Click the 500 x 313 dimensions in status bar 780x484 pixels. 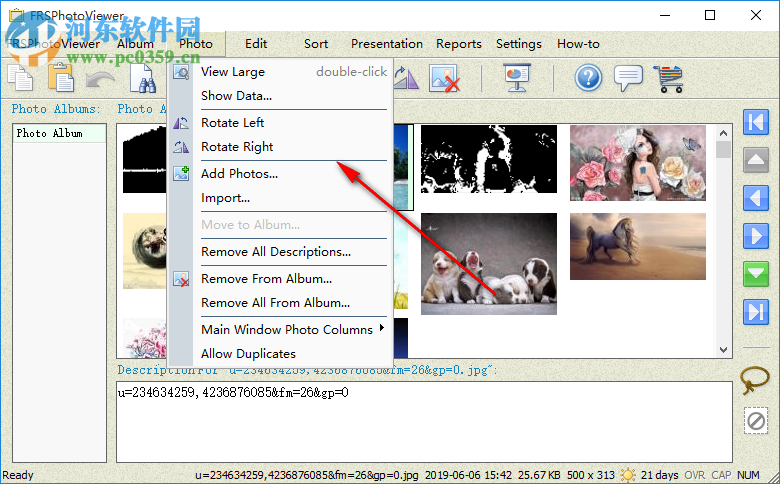[590, 475]
